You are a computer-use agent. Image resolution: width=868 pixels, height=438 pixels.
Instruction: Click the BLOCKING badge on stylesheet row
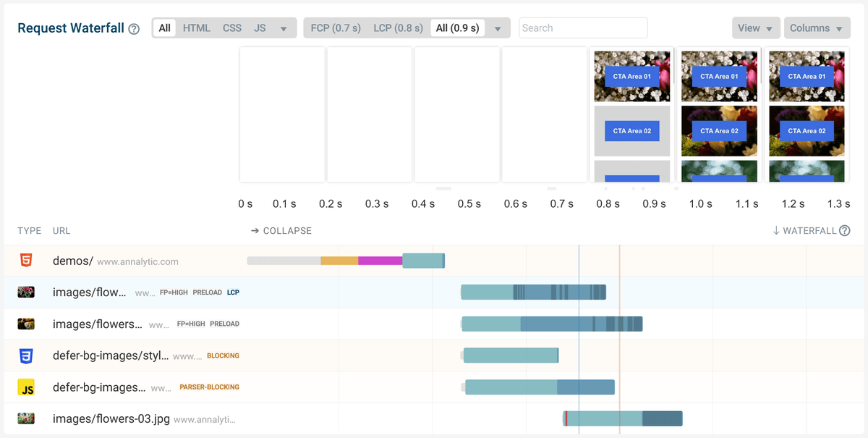(224, 356)
